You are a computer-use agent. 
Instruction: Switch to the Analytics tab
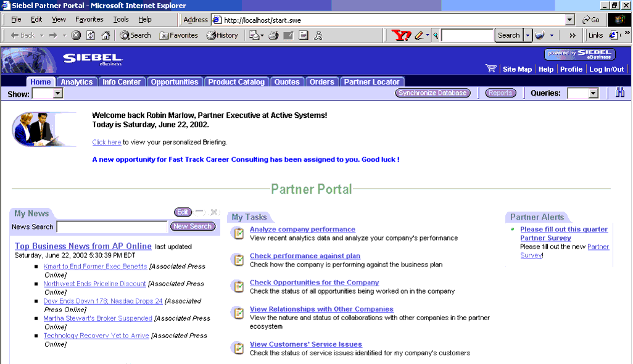(77, 82)
